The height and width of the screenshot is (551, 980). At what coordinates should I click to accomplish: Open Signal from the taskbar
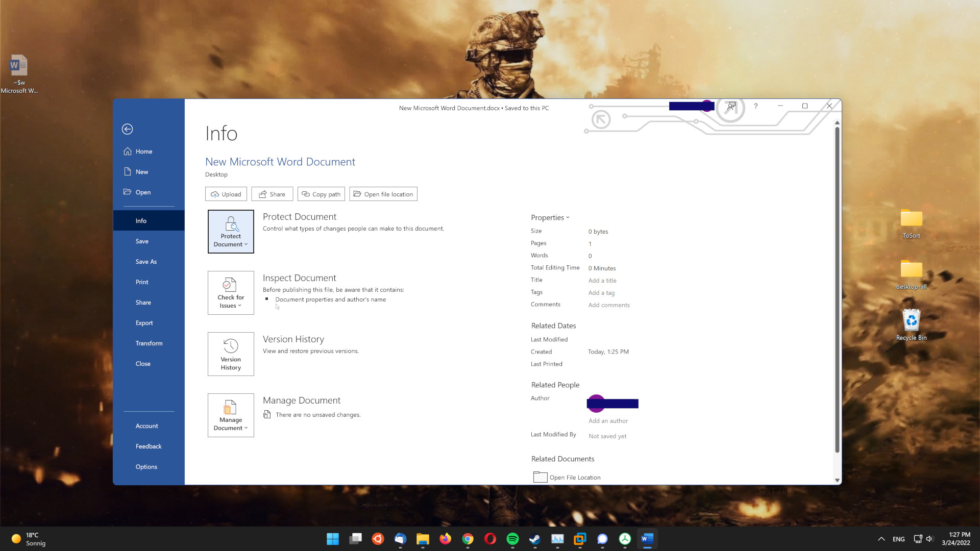tap(602, 539)
